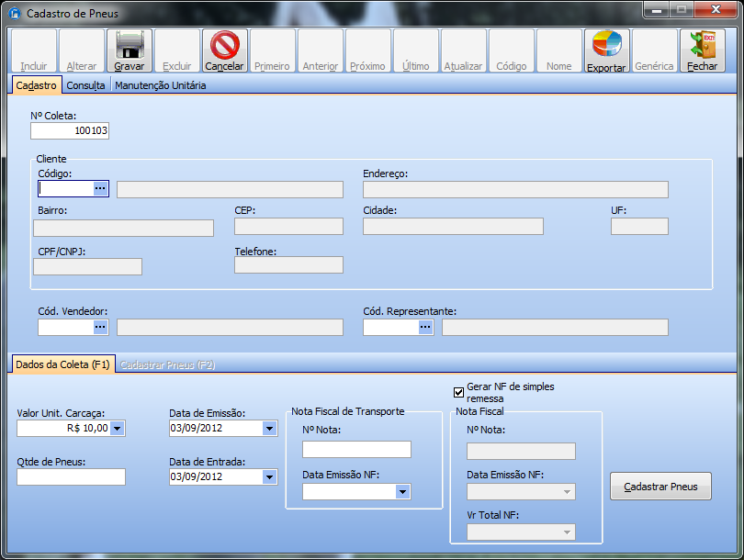Open Cód. Representante lookup button
744x560 pixels.
point(425,327)
